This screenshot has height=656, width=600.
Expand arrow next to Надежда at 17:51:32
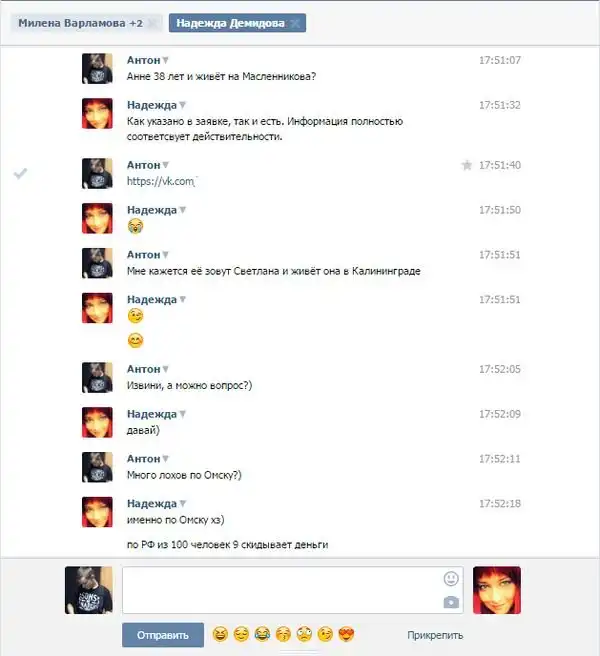coord(182,105)
